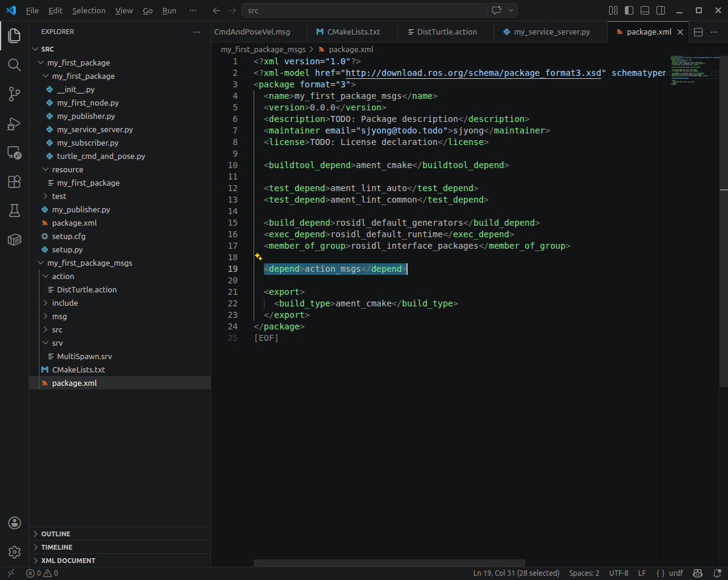728x580 pixels.
Task: Switch to the my_service_server.py tab
Action: (x=551, y=32)
